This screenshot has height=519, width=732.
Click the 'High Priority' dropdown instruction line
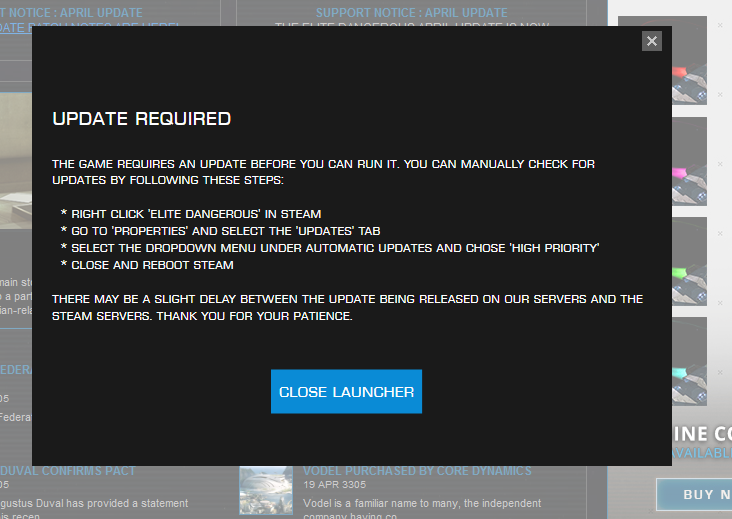(x=330, y=248)
